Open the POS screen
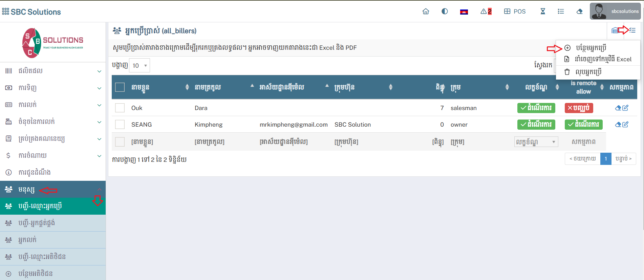 point(515,12)
